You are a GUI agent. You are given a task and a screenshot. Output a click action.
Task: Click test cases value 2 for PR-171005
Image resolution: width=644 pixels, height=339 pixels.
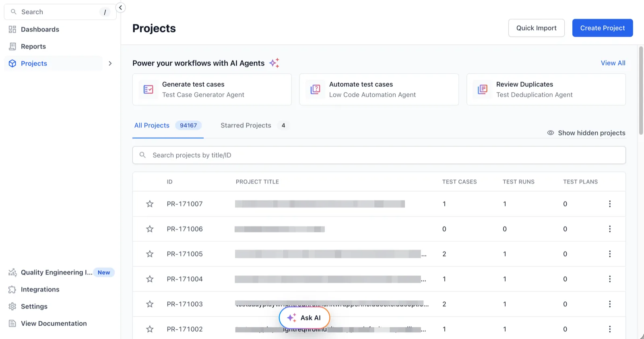pos(444,254)
